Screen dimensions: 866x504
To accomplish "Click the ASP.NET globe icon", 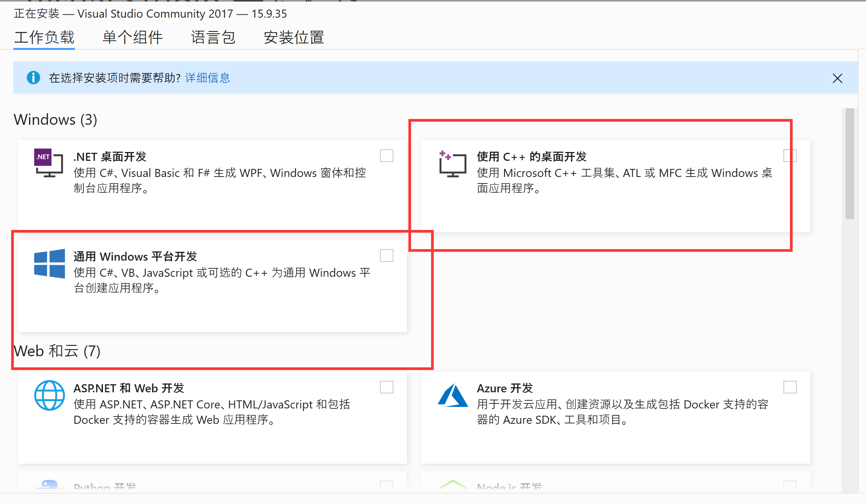I will pyautogui.click(x=49, y=395).
